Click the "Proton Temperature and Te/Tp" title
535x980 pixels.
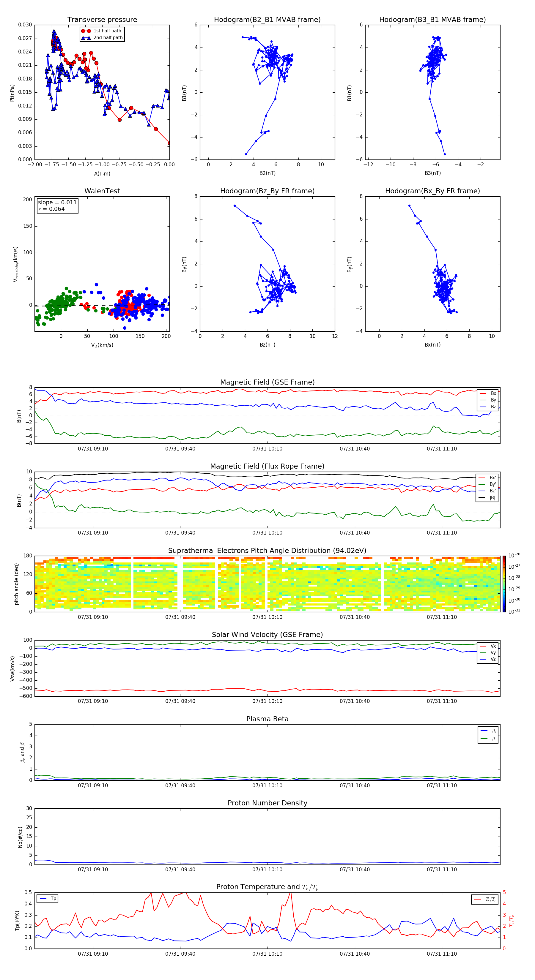[267, 887]
